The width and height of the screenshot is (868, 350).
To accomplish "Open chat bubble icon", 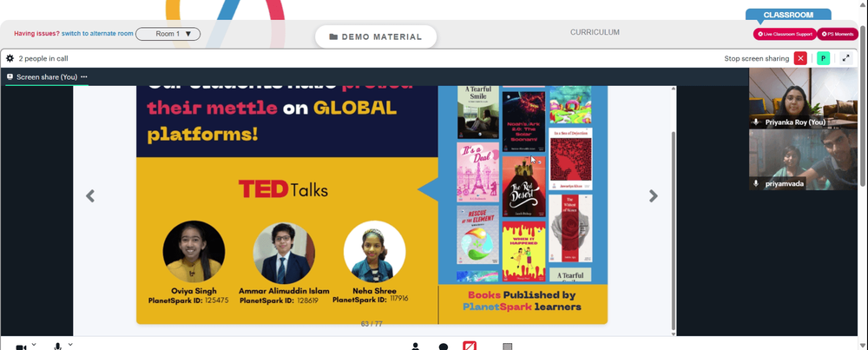I will point(444,347).
